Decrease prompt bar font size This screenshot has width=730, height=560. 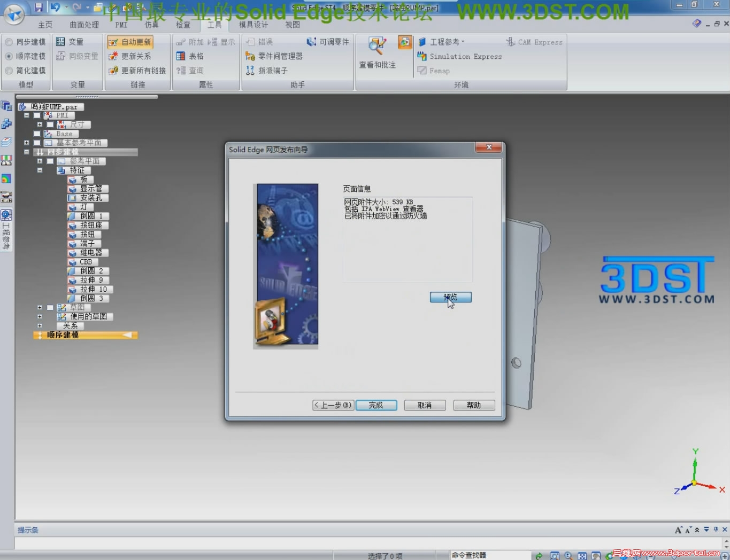coord(688,530)
